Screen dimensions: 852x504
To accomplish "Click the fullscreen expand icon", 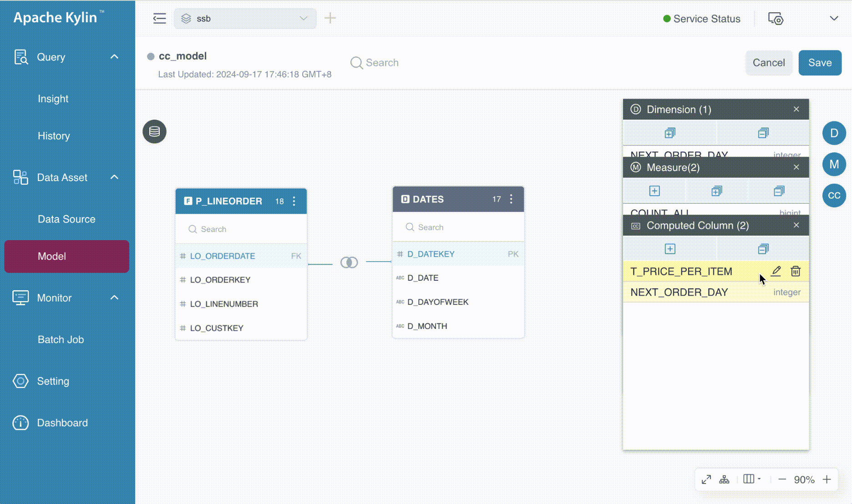I will coord(706,479).
